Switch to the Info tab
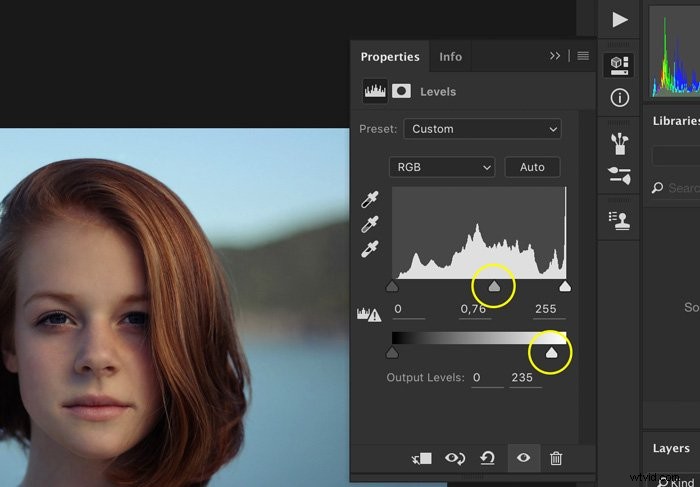The height and width of the screenshot is (487, 700). click(450, 57)
